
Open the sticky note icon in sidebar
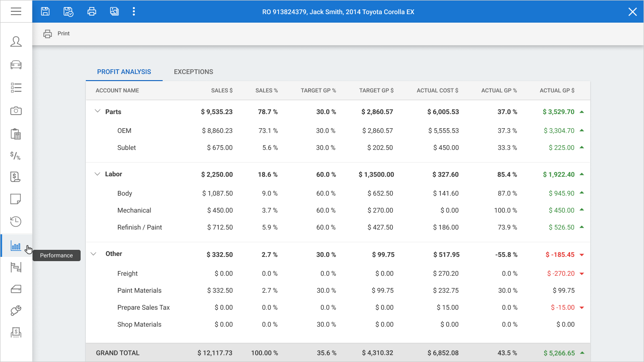coord(16,198)
